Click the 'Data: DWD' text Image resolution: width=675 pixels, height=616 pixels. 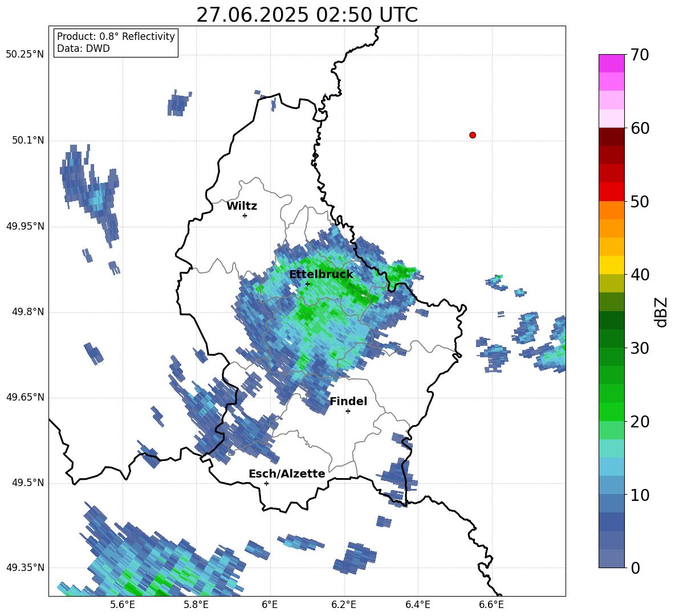click(x=83, y=48)
